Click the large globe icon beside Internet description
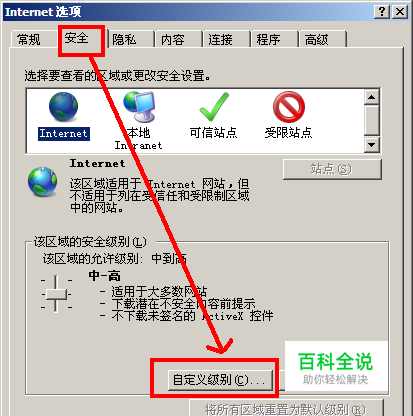Image resolution: width=413 pixels, height=416 pixels. tap(42, 182)
